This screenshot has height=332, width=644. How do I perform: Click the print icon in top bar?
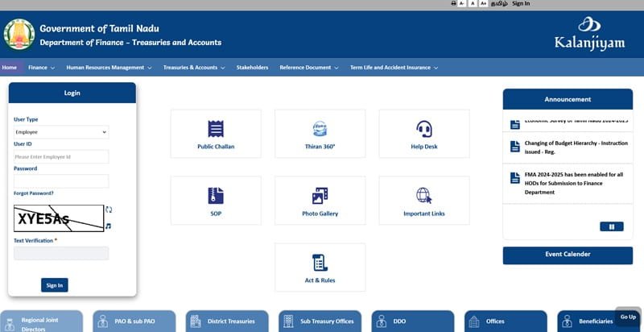[453, 4]
